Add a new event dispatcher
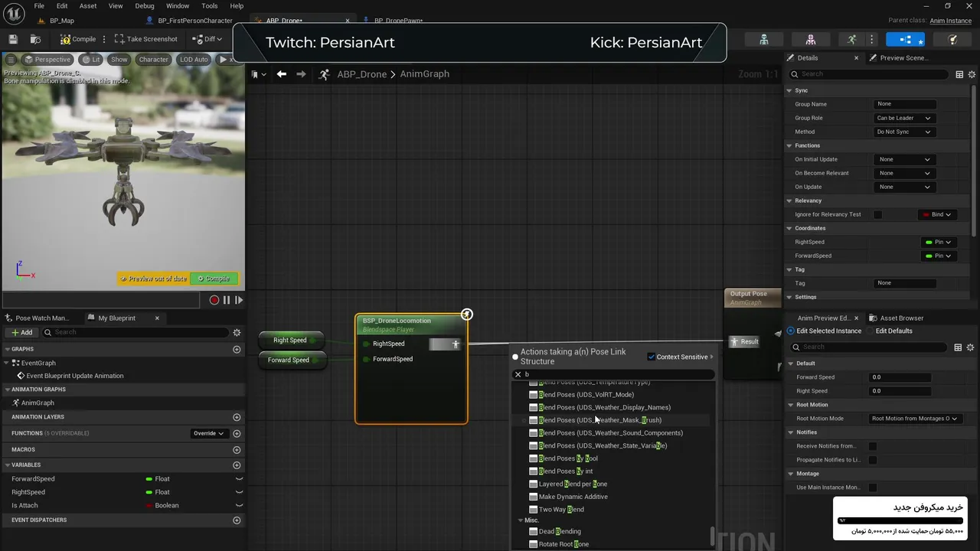The height and width of the screenshot is (551, 980). (237, 520)
